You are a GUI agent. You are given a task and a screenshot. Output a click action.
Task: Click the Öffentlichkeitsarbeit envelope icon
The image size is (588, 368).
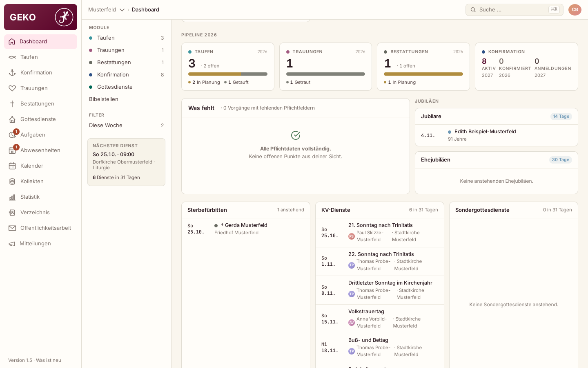click(x=12, y=228)
